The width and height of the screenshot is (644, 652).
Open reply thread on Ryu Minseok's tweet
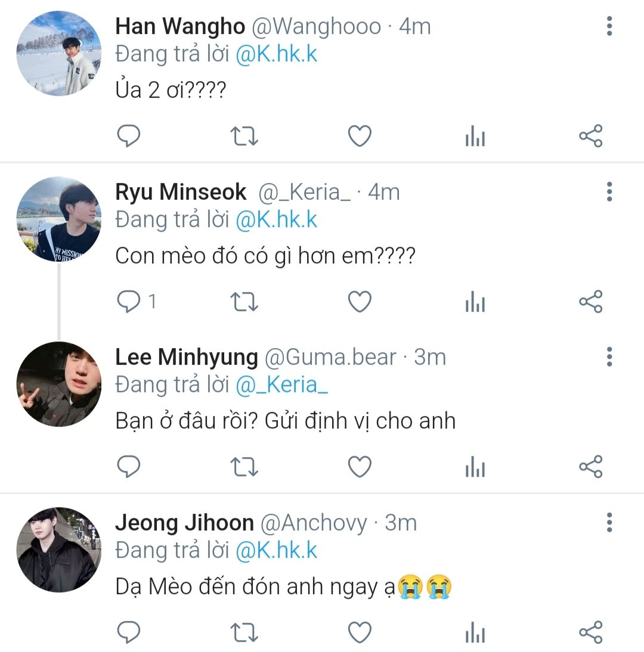pos(128,302)
